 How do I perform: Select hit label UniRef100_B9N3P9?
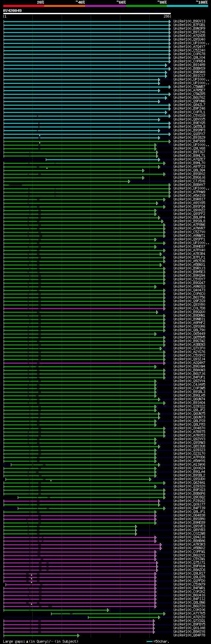pyautogui.click(x=189, y=29)
